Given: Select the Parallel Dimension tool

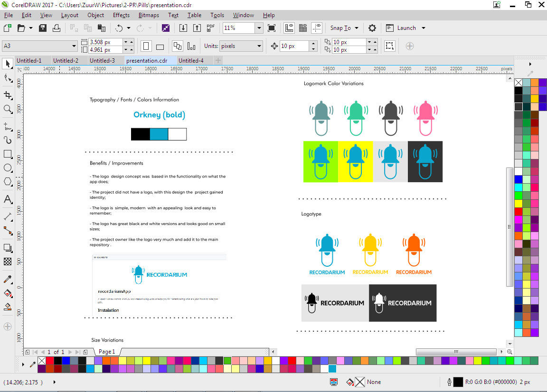Looking at the screenshot, I should (8, 216).
